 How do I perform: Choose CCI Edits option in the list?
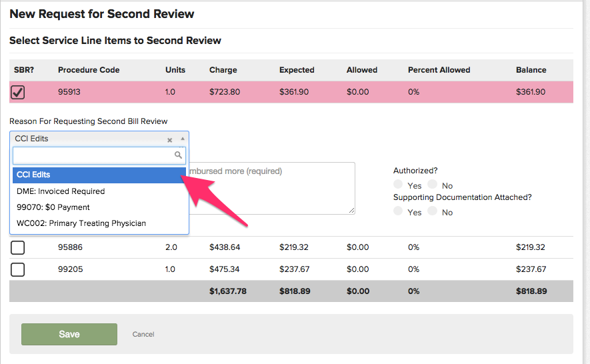coord(99,175)
